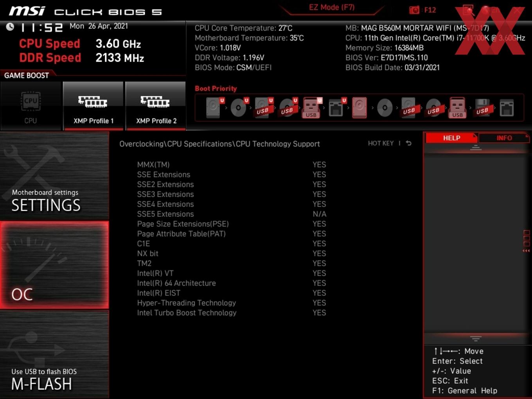Select the Intel(R) EIST row
This screenshot has height=399, width=532.
tap(232, 293)
